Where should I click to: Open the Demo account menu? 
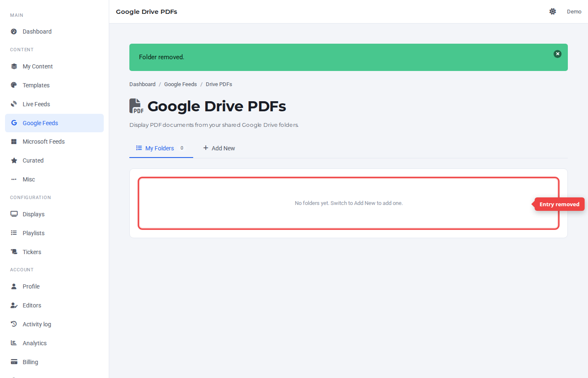click(x=574, y=12)
